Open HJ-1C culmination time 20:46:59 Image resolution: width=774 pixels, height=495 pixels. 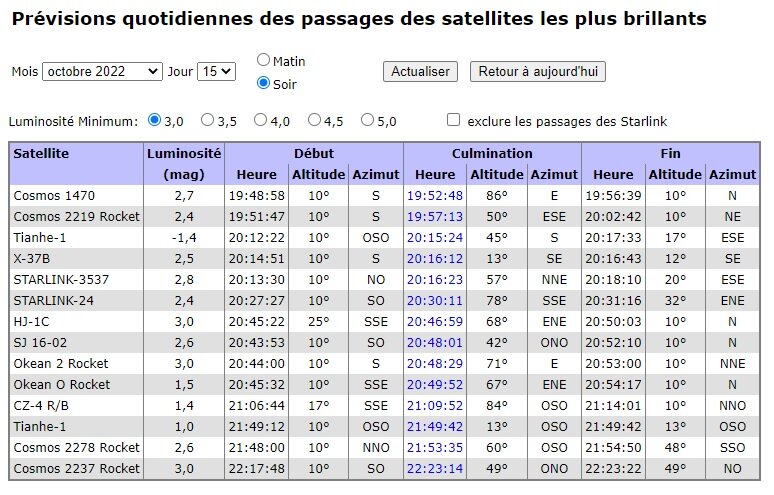(x=435, y=321)
